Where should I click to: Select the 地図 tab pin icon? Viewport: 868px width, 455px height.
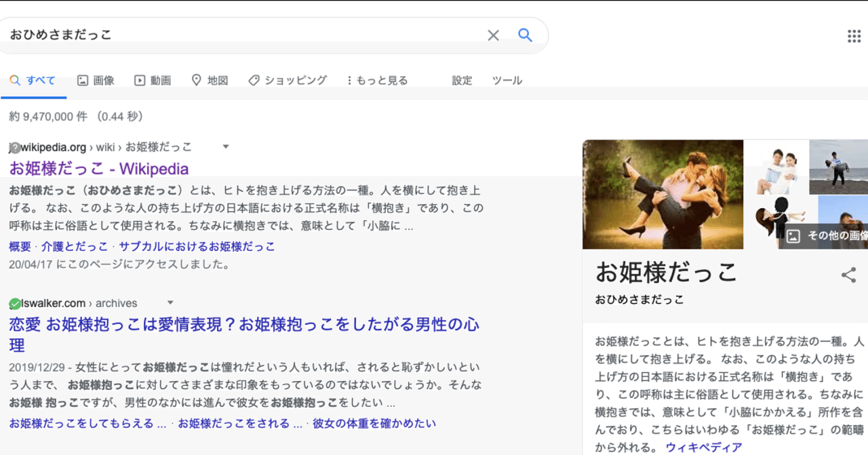(197, 79)
